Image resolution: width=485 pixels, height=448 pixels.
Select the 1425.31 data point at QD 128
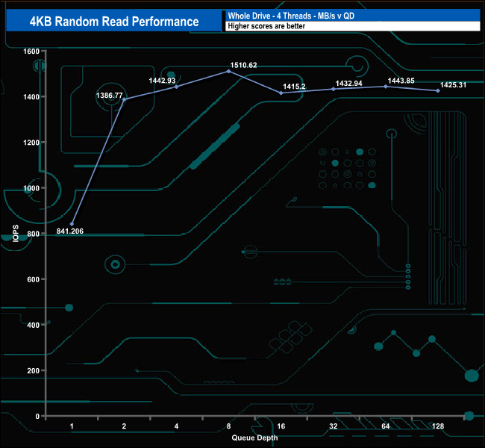click(x=437, y=91)
